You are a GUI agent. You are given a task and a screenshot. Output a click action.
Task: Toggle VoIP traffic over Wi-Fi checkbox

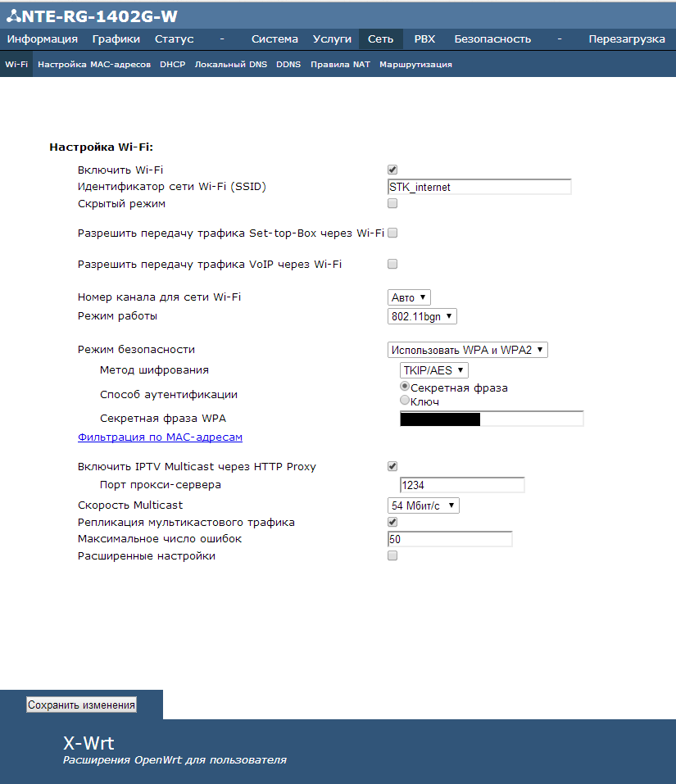(x=392, y=264)
